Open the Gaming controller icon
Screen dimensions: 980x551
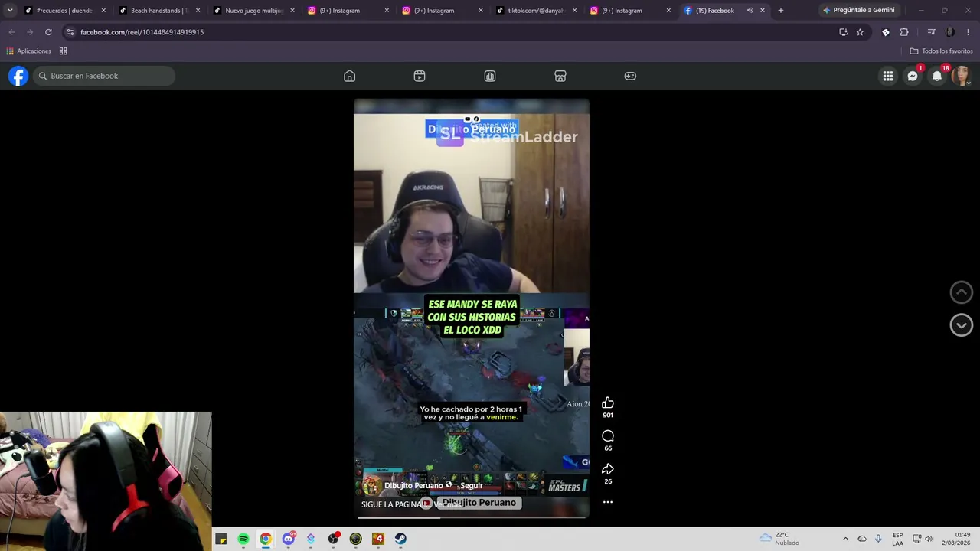point(630,76)
